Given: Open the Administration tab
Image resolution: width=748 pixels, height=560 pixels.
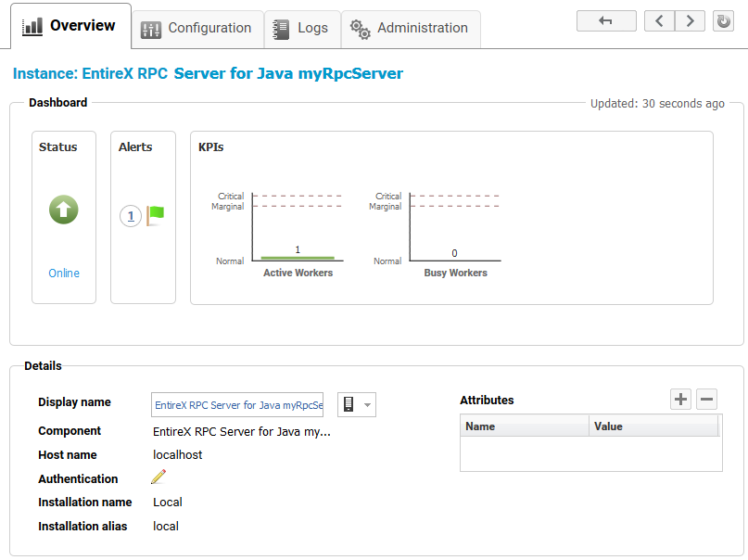Looking at the screenshot, I should tap(411, 29).
